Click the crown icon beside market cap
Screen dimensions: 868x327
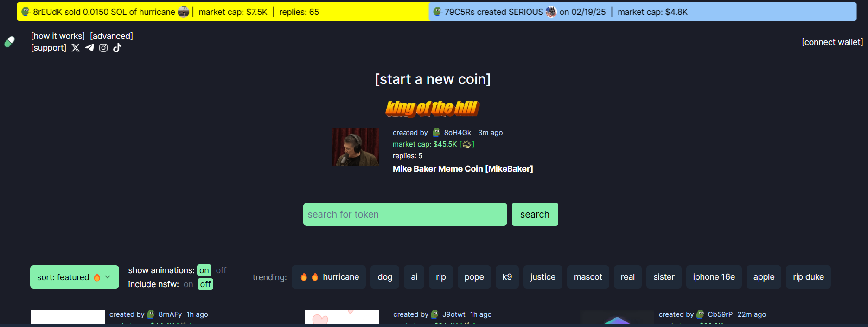click(467, 144)
